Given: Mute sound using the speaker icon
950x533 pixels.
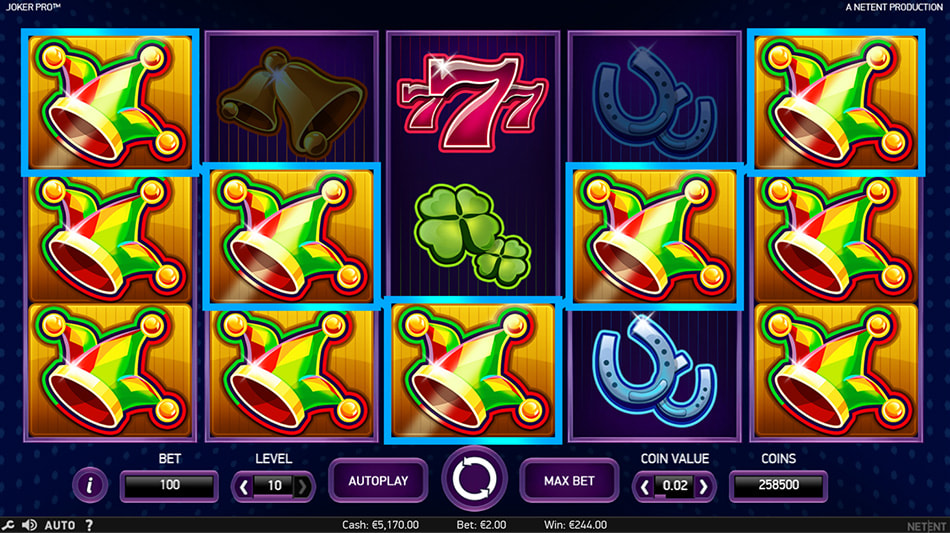Looking at the screenshot, I should point(28,525).
